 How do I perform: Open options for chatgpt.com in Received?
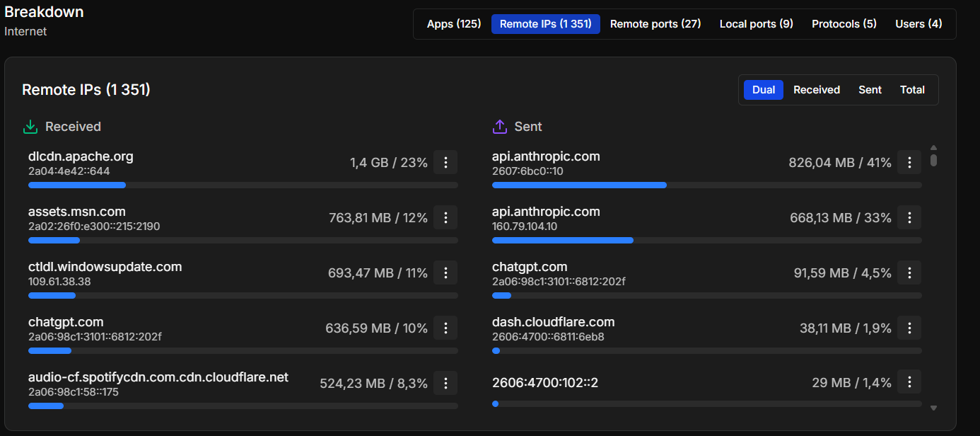tap(445, 328)
